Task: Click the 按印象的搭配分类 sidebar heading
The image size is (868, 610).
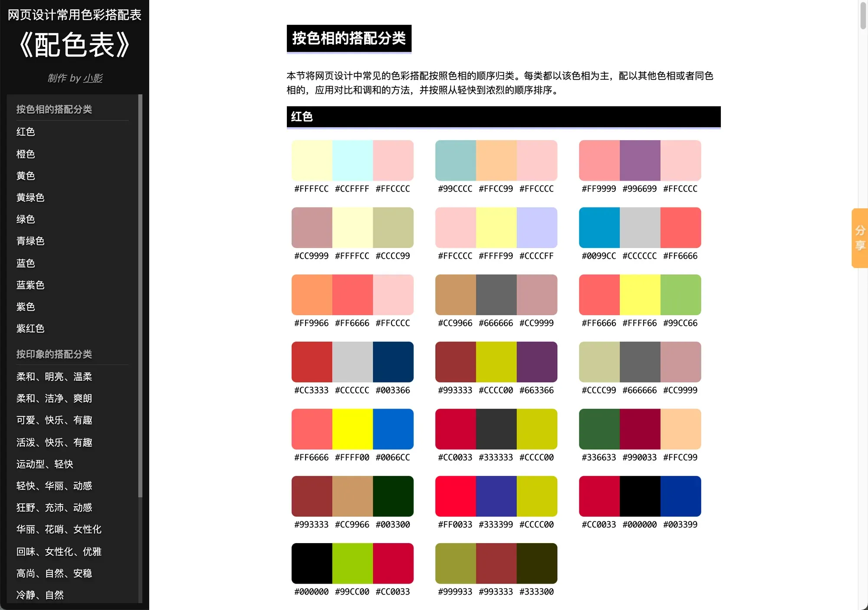Action: pos(54,354)
